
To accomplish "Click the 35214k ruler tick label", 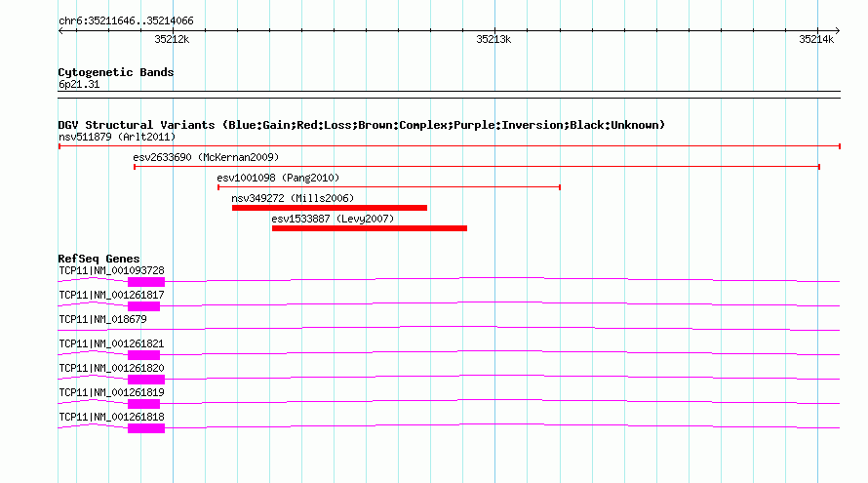I will 816,39.
